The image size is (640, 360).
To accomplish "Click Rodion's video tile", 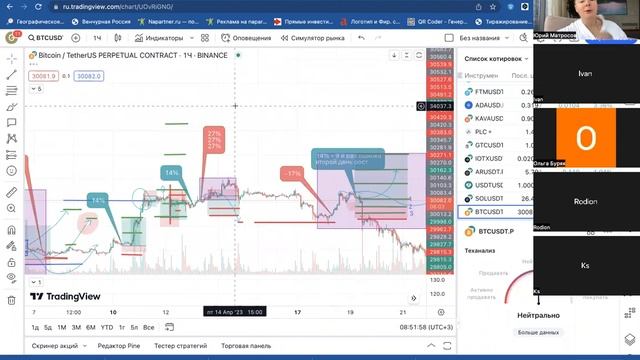I will pyautogui.click(x=586, y=202).
